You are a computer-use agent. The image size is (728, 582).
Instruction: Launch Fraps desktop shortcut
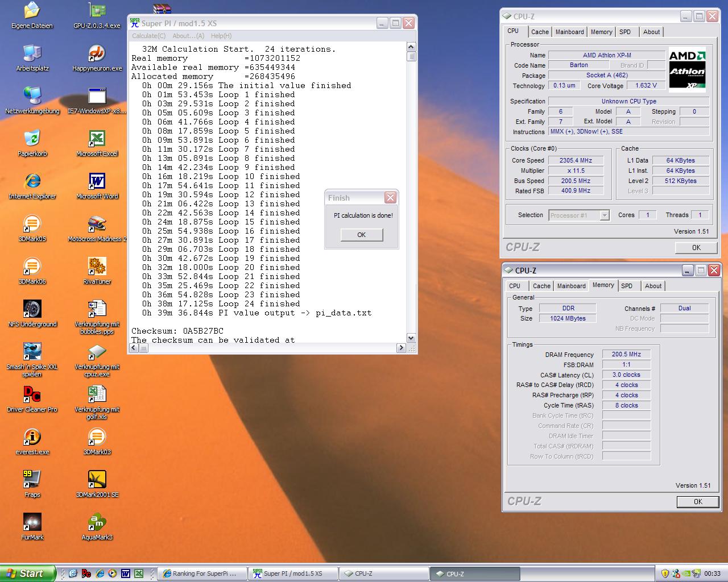[32, 484]
